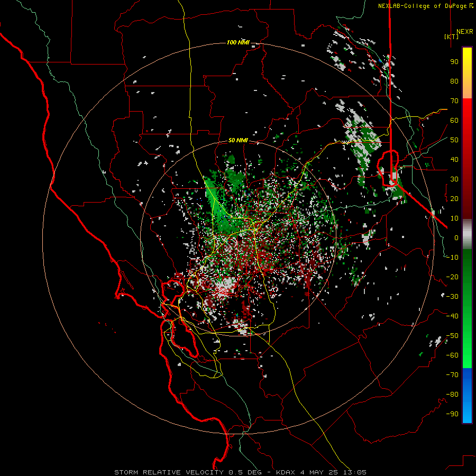Click the 50 NMI range ring label
Image resolution: width=476 pixels, height=476 pixels.
tap(238, 140)
